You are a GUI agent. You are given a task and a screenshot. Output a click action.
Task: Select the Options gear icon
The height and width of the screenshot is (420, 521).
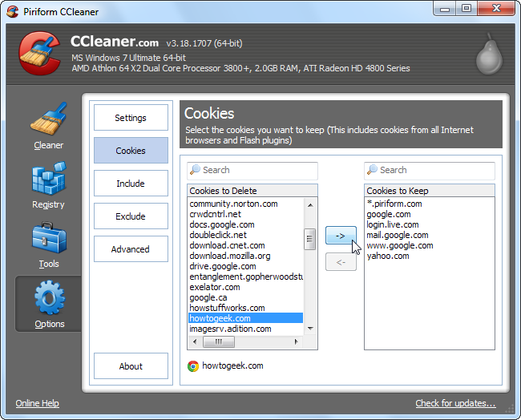(x=50, y=297)
